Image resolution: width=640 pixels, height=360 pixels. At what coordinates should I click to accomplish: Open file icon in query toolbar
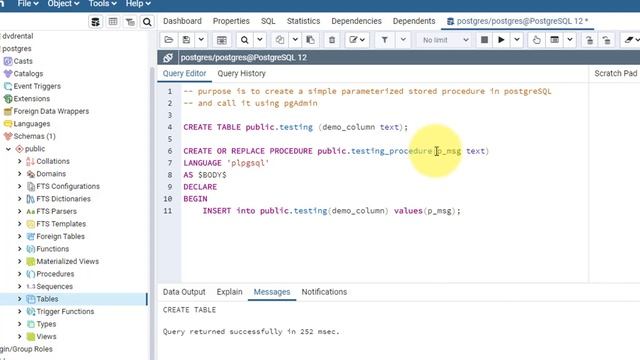coord(169,40)
